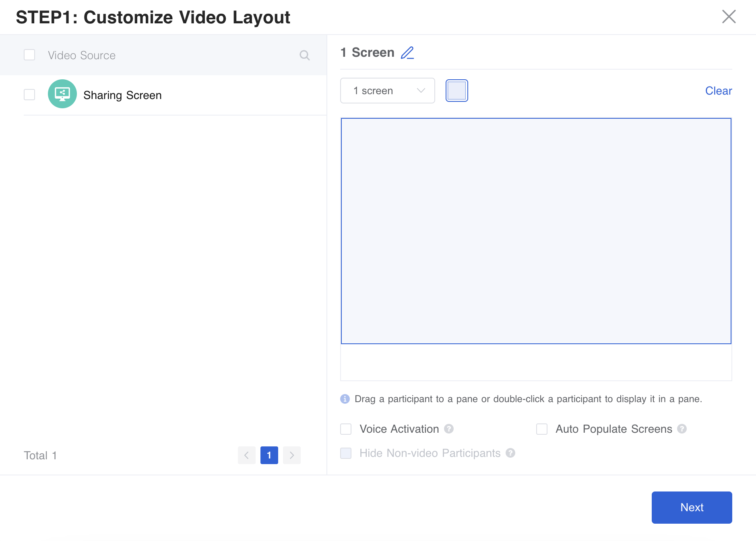Select page 1 in pagination
The width and height of the screenshot is (756, 541).
269,455
